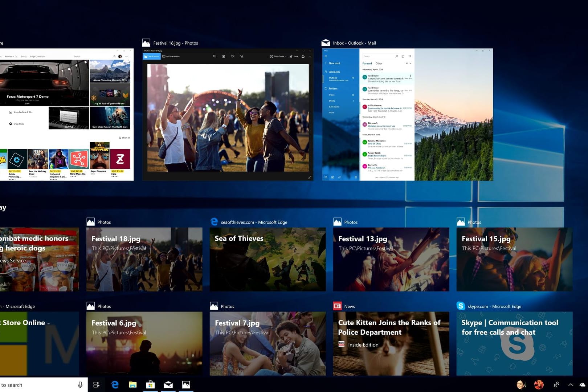The width and height of the screenshot is (588, 392).
Task: Click the Edge Extensions tab in Store
Action: pos(38,57)
